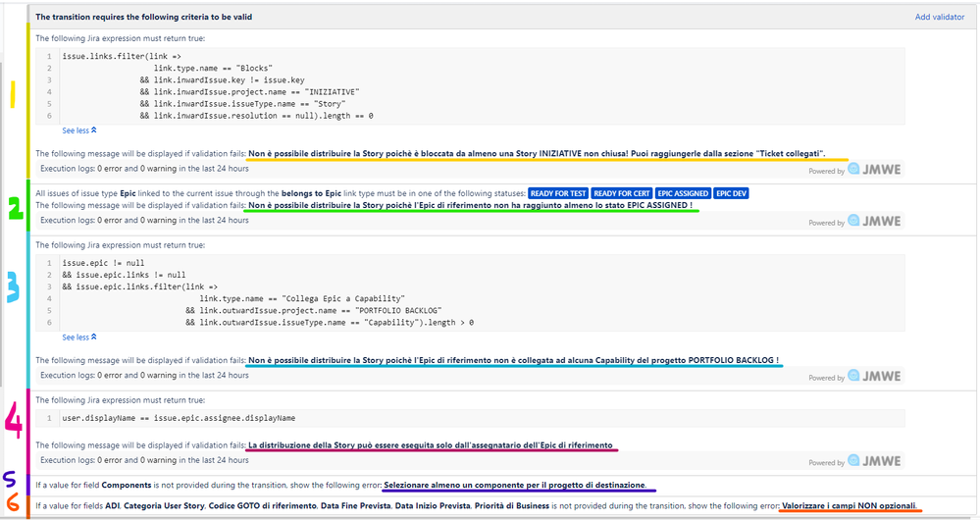Click the READY FOR TEST status badge

558,193
